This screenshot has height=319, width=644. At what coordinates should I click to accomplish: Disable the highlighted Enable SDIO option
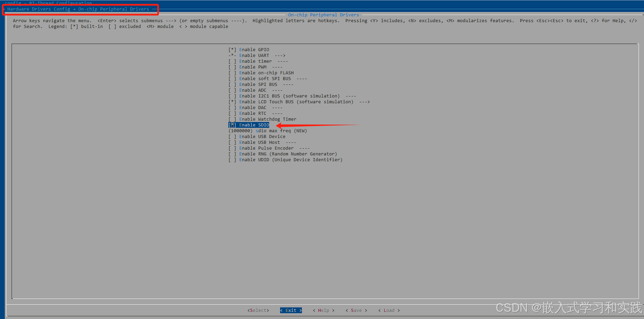(x=249, y=125)
